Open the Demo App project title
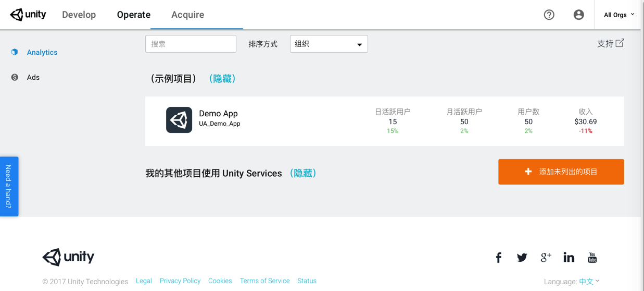The width and height of the screenshot is (644, 291). tap(218, 113)
